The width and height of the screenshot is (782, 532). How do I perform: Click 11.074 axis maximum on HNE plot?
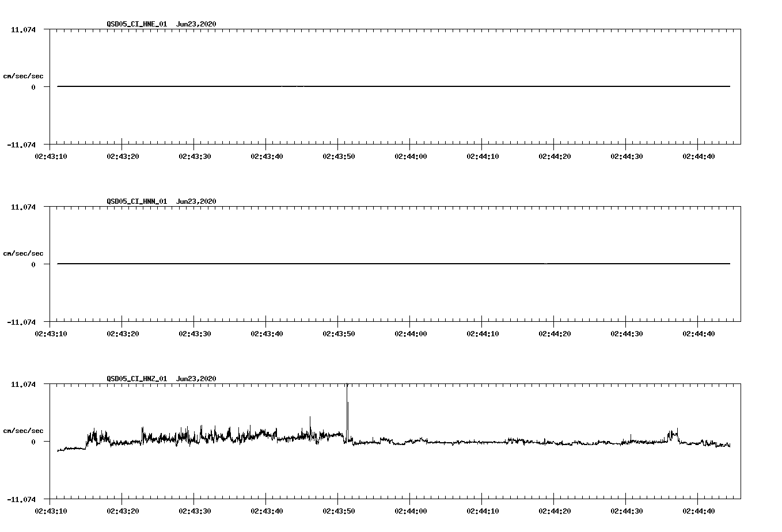coord(23,29)
